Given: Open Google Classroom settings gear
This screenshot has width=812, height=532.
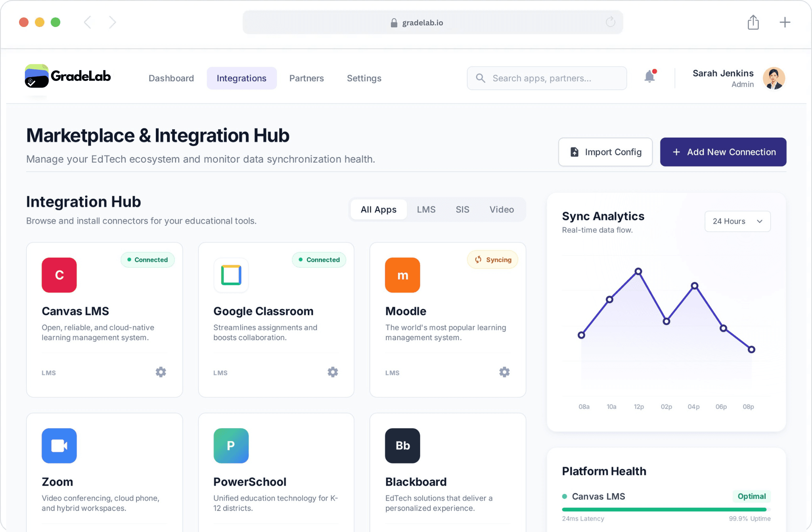Looking at the screenshot, I should click(333, 372).
